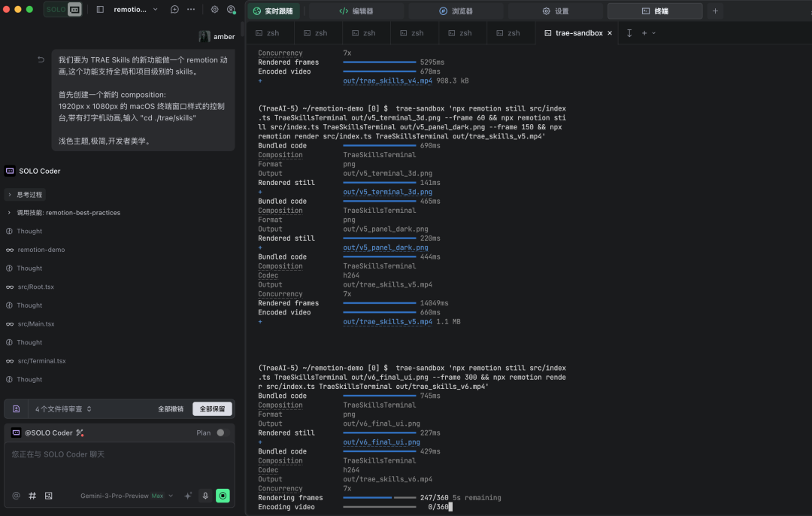
Task: Toggle the SOLO mode switch
Action: [x=63, y=10]
